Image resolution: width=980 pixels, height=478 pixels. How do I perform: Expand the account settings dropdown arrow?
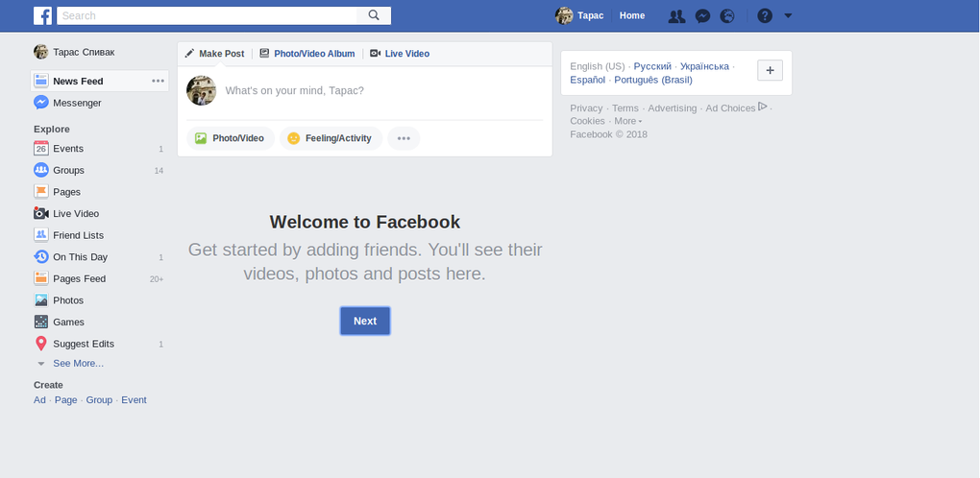pos(788,15)
